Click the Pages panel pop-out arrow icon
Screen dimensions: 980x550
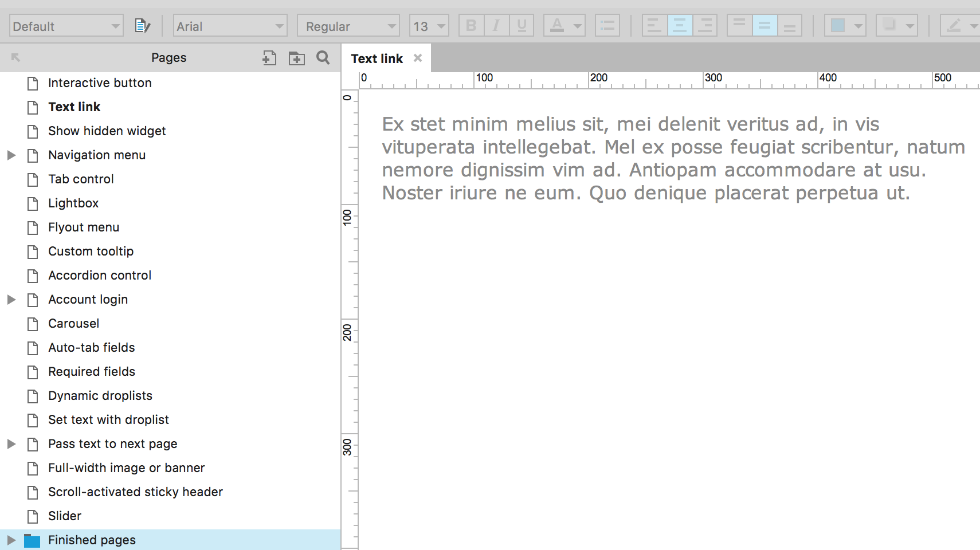[15, 57]
